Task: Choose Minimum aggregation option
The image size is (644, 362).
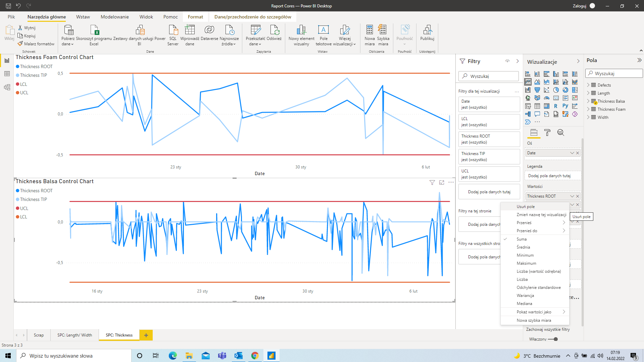Action: click(525, 255)
